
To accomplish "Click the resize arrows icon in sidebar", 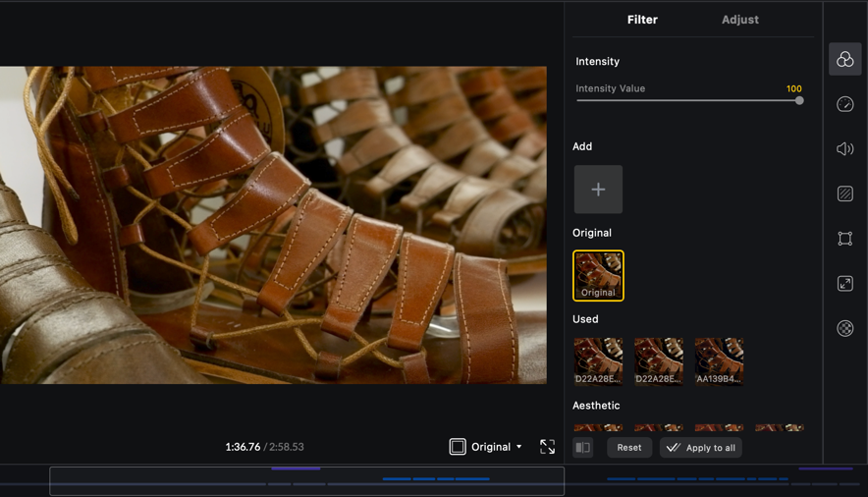I will click(x=844, y=284).
